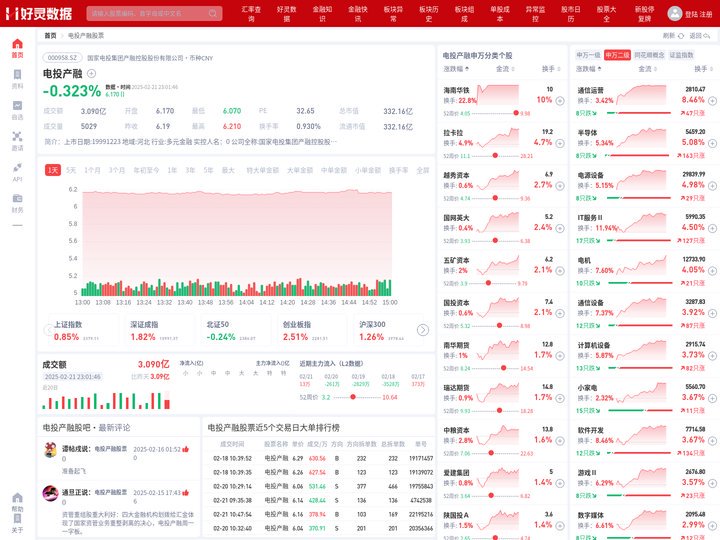Viewport: 720px width, 540px height.
Task: Open the 全屏 fullscreen chart button
Action: tap(422, 170)
